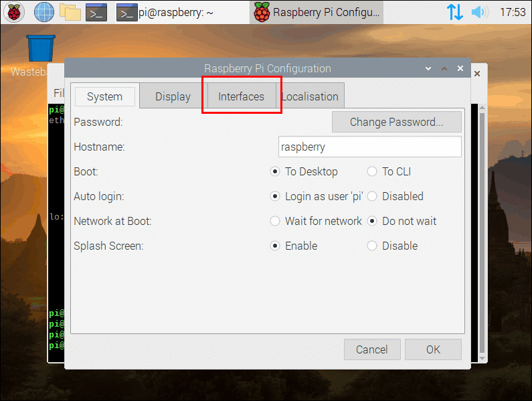Launch the web browser globe icon
Viewport: 532px width, 401px height.
point(44,12)
